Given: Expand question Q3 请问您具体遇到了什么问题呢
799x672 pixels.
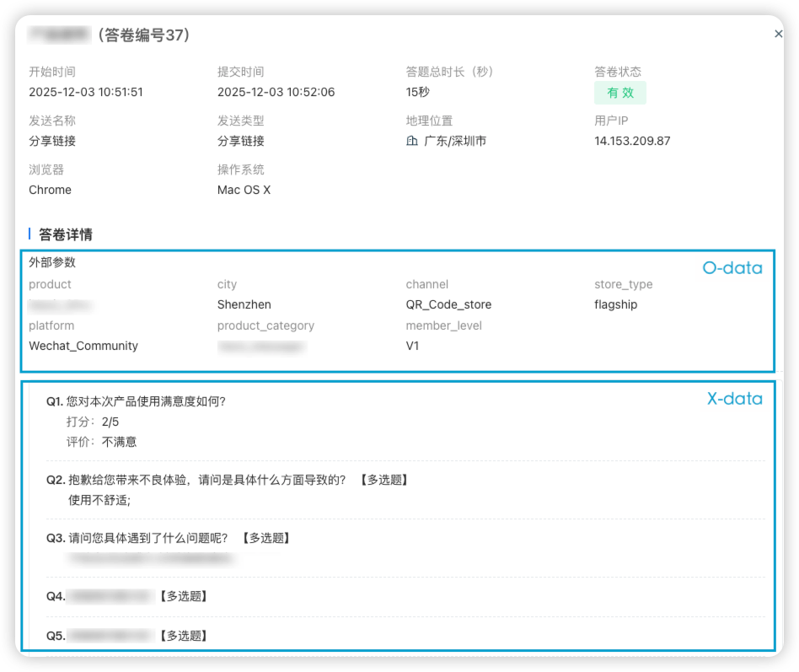Looking at the screenshot, I should point(166,537).
